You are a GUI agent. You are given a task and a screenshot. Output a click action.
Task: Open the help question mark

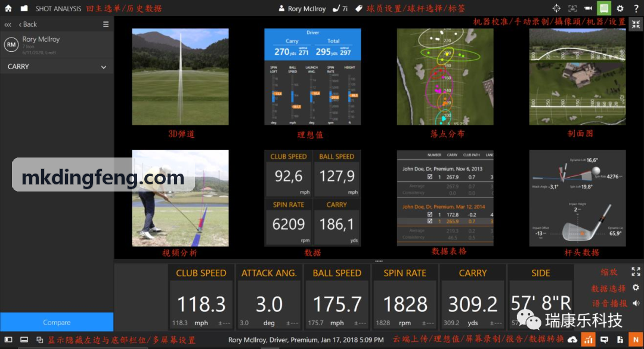(x=636, y=8)
